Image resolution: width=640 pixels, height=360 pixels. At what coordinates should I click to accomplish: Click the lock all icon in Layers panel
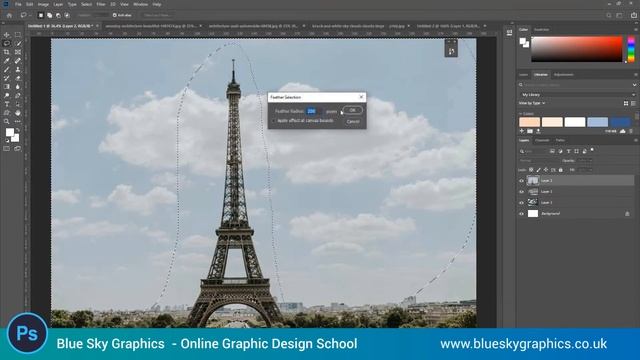point(560,169)
